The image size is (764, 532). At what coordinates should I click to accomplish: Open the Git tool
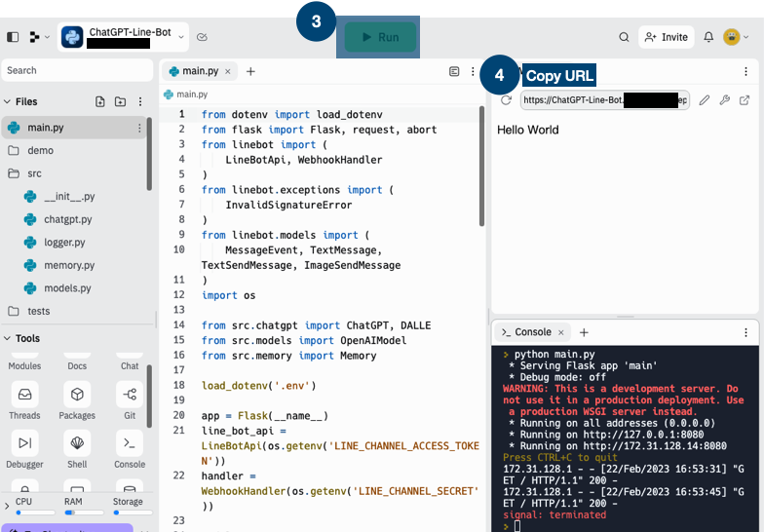tap(130, 399)
